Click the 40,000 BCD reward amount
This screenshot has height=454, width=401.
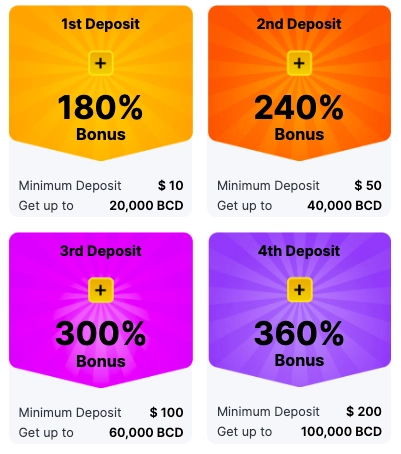[344, 205]
